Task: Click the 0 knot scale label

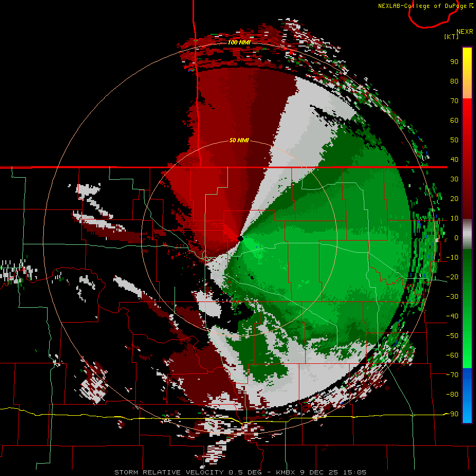Action: tap(456, 238)
